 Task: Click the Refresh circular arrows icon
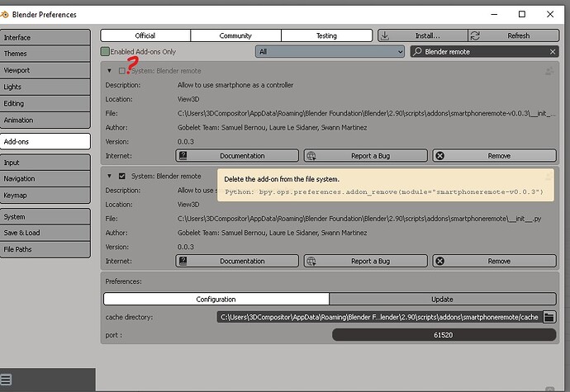[x=475, y=35]
